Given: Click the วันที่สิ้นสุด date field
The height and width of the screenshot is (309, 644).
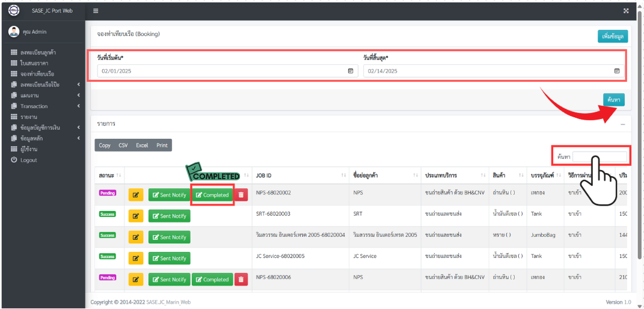Looking at the screenshot, I should 494,71.
